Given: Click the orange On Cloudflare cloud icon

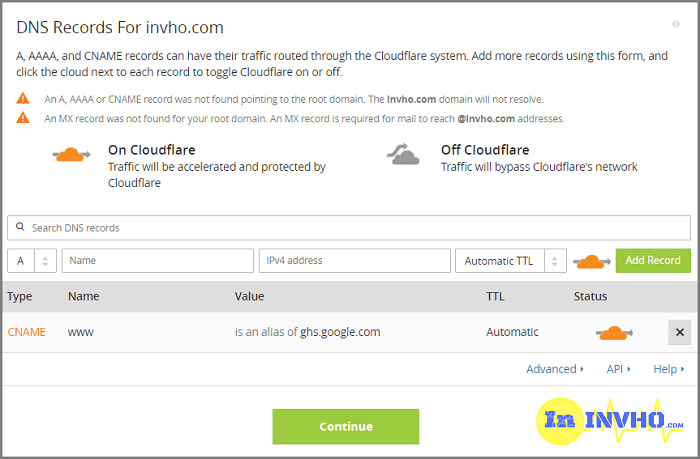Looking at the screenshot, I should pyautogui.click(x=71, y=155).
